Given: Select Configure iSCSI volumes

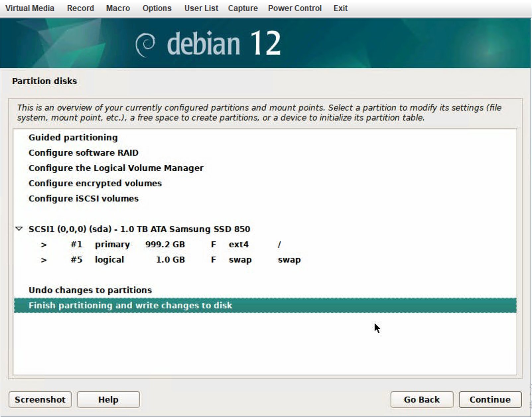Looking at the screenshot, I should tap(83, 199).
